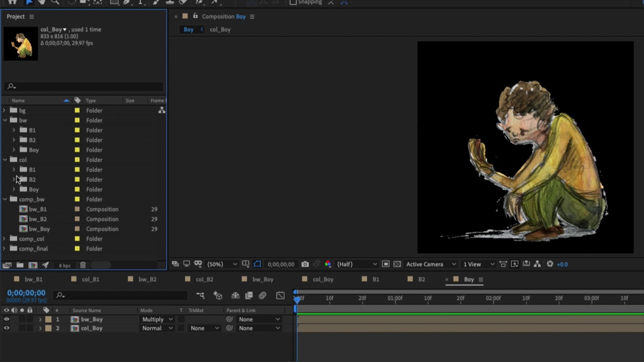The height and width of the screenshot is (362, 644).
Task: Switch to the col_B1 timeline tab
Action: 91,280
